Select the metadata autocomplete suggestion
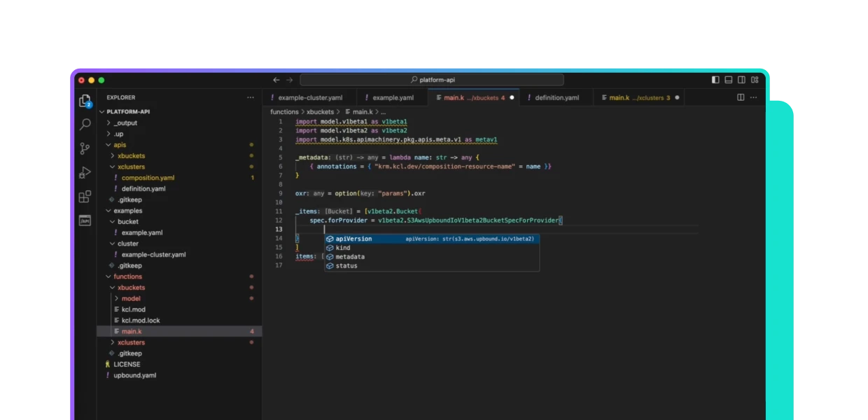The height and width of the screenshot is (420, 868). [x=432, y=257]
